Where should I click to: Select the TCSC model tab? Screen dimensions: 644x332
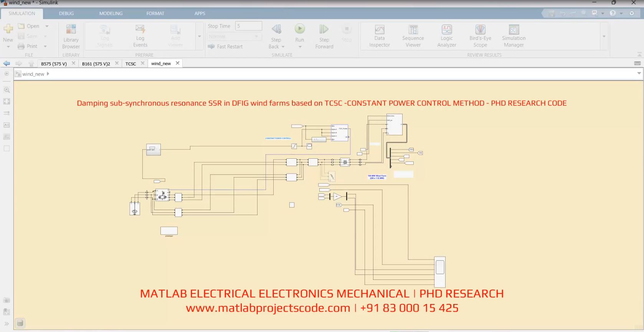[x=130, y=64]
